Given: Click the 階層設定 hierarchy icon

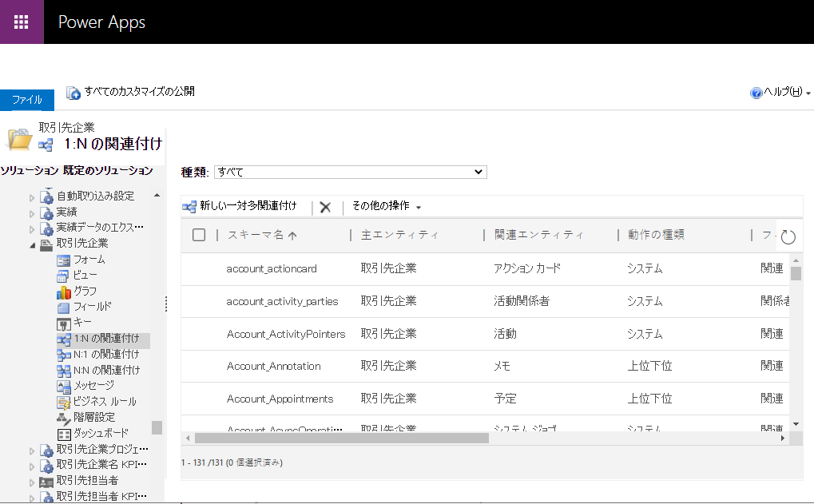Looking at the screenshot, I should (x=64, y=417).
